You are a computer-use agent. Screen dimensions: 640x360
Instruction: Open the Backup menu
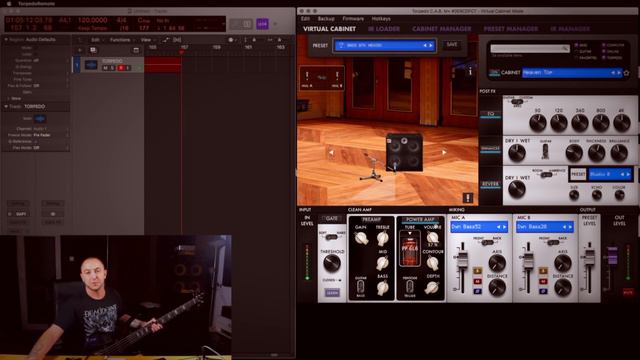(326, 19)
